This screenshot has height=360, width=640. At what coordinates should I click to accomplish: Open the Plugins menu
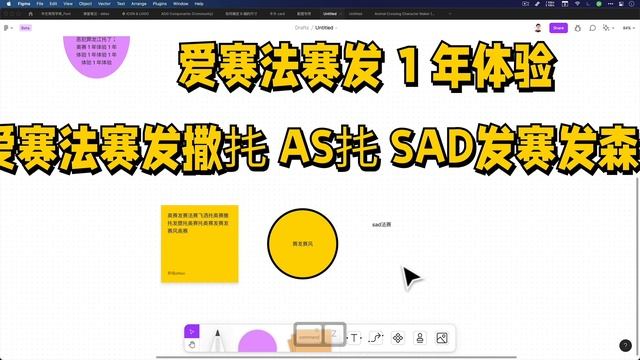tap(160, 4)
